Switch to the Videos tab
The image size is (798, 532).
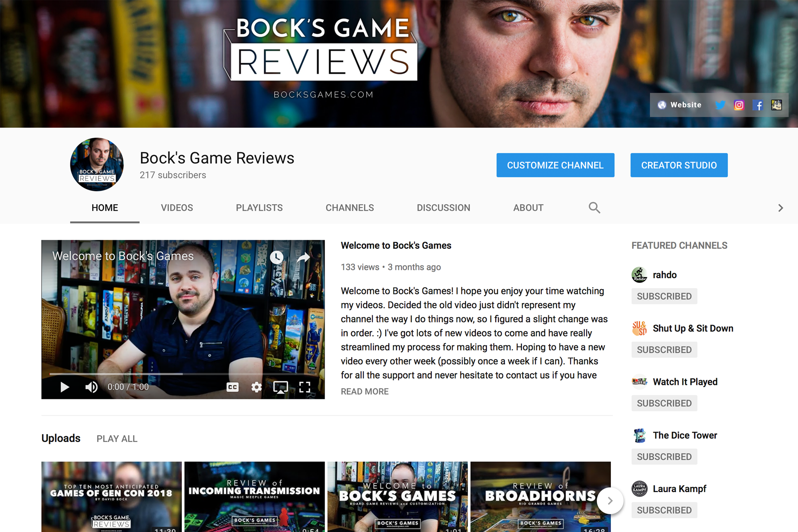[x=177, y=207]
